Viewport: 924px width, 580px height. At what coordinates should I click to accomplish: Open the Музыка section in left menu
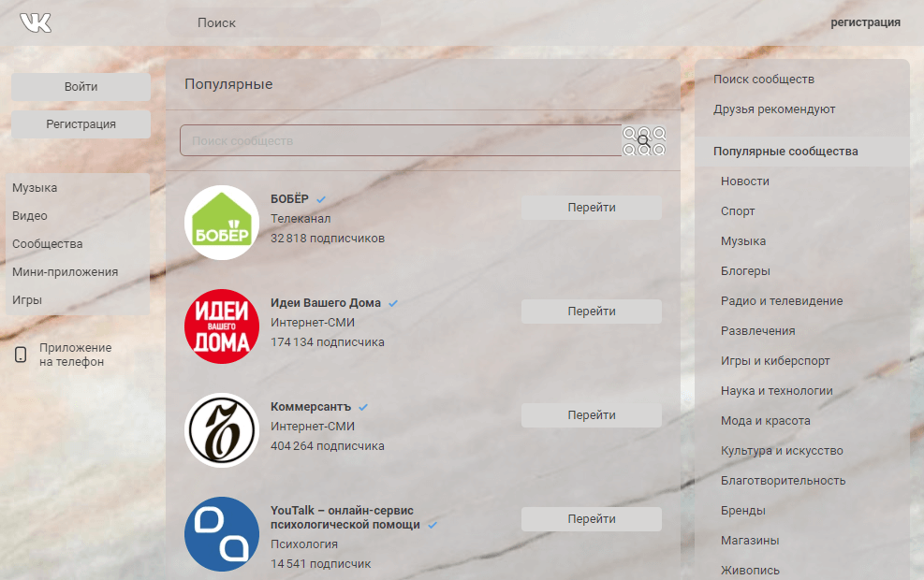click(35, 188)
